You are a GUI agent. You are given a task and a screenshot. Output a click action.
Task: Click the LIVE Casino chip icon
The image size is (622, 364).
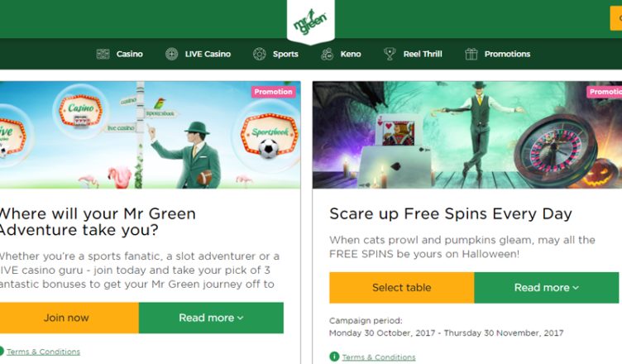tap(171, 54)
